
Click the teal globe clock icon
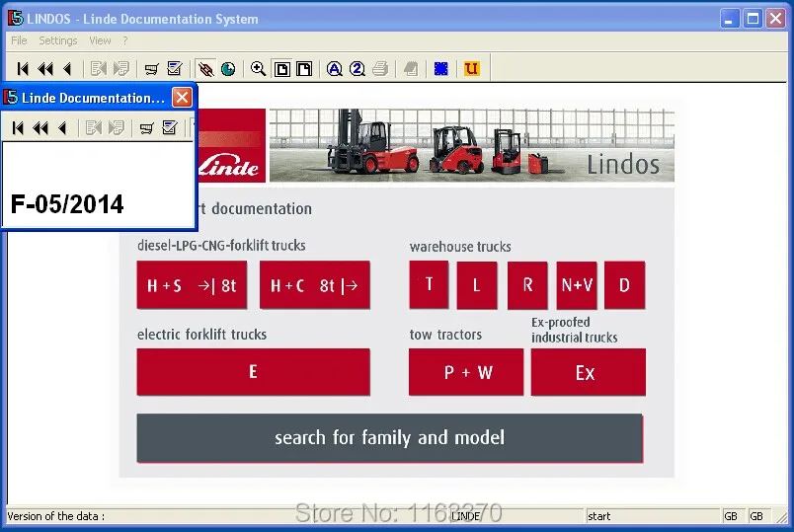coord(228,68)
